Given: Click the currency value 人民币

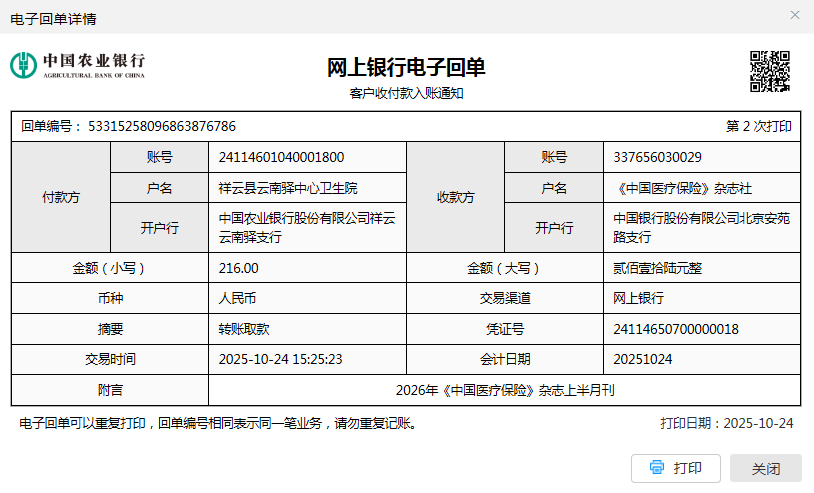Looking at the screenshot, I should coord(238,298).
